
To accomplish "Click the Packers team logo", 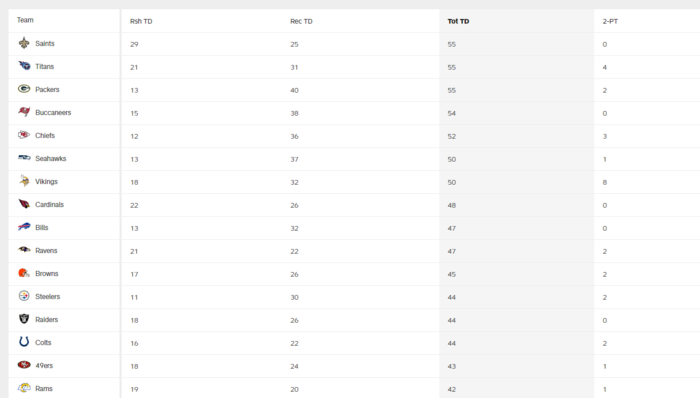I will (x=24, y=89).
